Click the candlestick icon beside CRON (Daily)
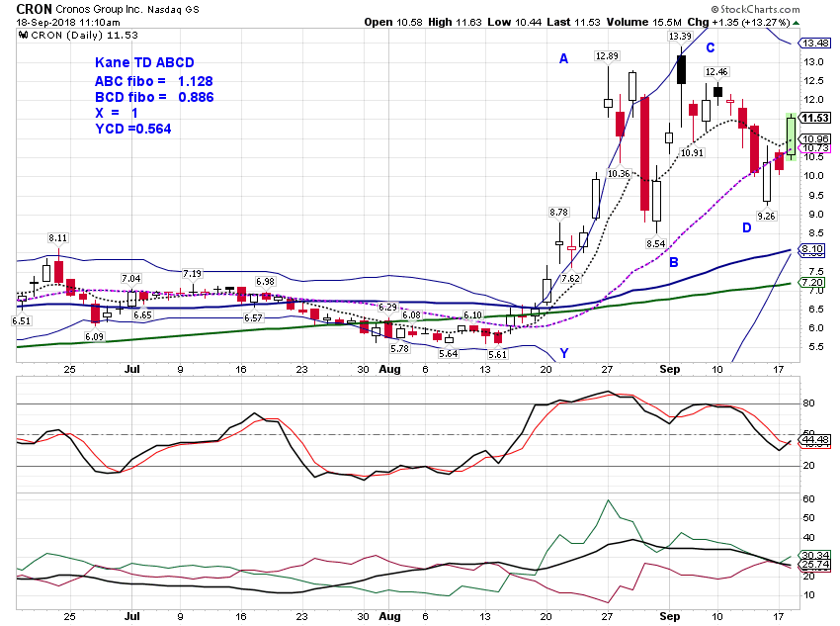Image resolution: width=840 pixels, height=626 pixels. tap(23, 36)
